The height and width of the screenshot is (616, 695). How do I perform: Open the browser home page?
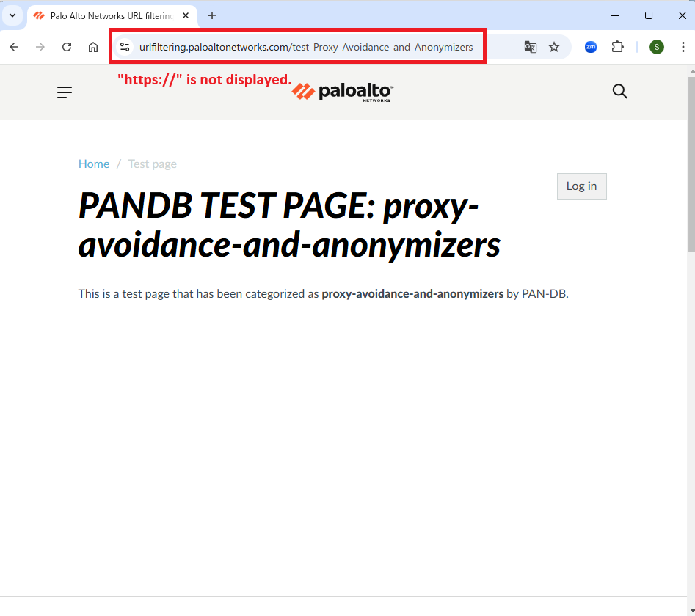93,47
